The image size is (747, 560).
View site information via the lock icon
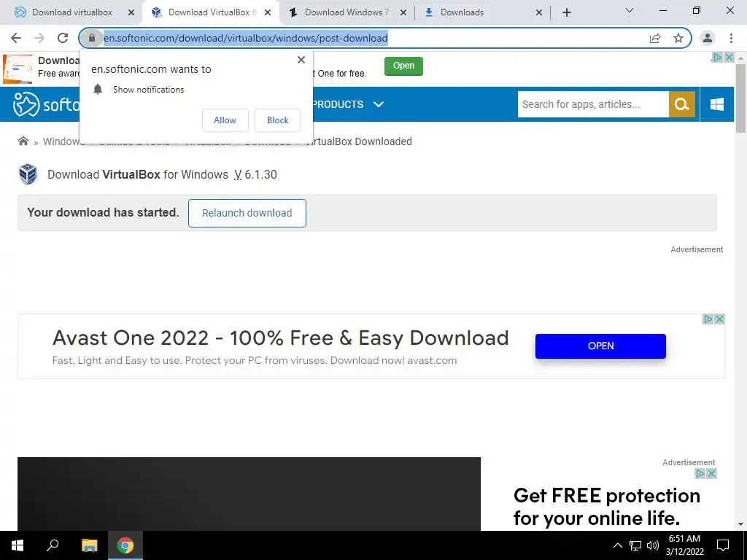(92, 38)
